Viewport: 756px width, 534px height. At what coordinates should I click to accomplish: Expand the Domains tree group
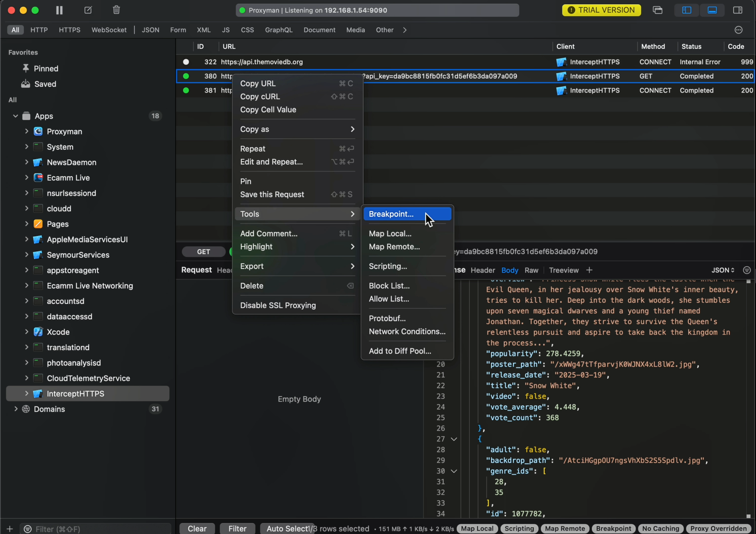click(15, 409)
